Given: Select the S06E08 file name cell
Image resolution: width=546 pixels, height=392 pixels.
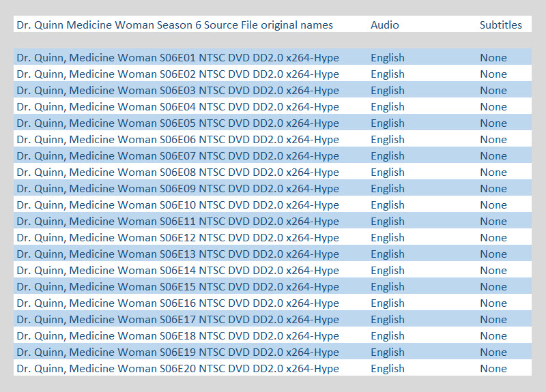Looking at the screenshot, I should (177, 172).
